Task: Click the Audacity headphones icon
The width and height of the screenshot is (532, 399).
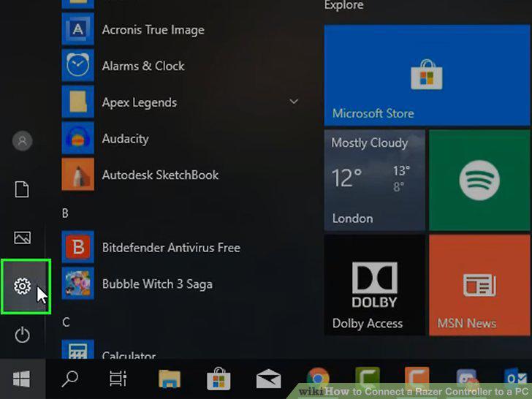Action: point(77,138)
